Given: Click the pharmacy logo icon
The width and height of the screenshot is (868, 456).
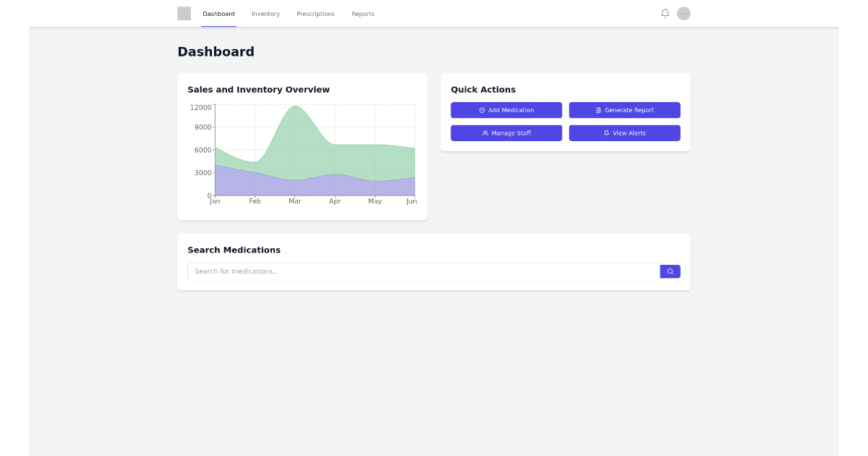Looking at the screenshot, I should pyautogui.click(x=184, y=13).
